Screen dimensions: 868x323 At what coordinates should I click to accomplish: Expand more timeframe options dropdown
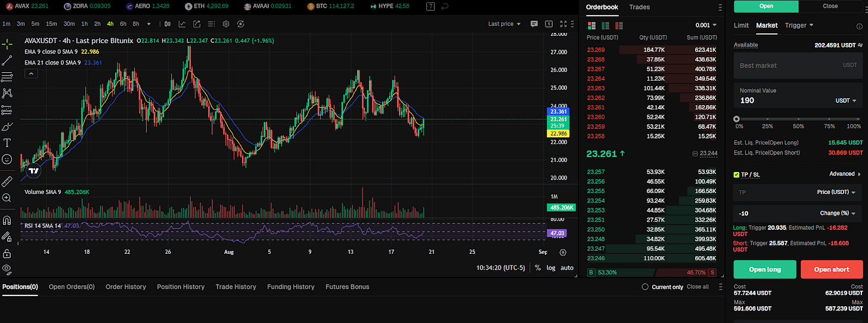[x=148, y=24]
